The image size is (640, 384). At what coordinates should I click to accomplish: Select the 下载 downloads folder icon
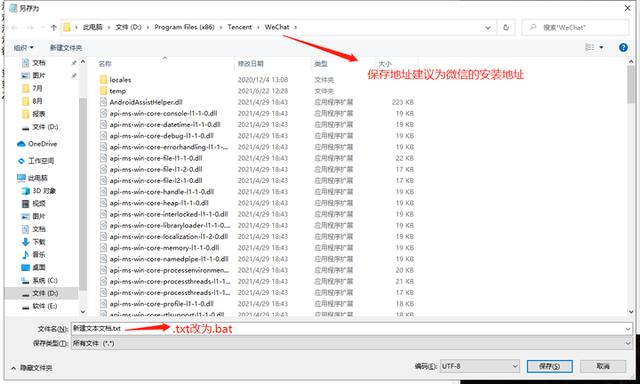(25, 242)
